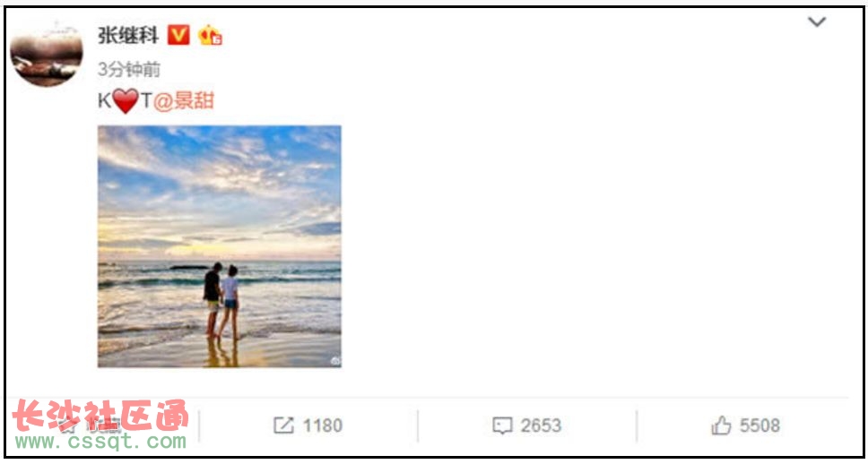Click the like count 5508

point(760,425)
